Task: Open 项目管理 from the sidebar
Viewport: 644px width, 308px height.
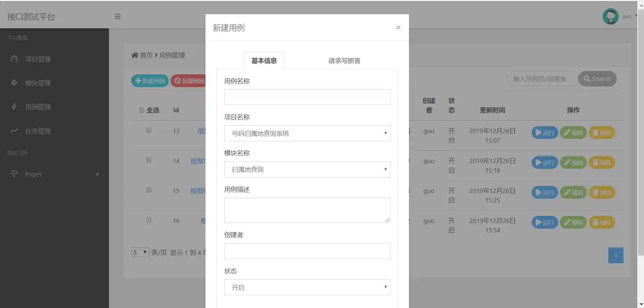Action: click(x=38, y=59)
